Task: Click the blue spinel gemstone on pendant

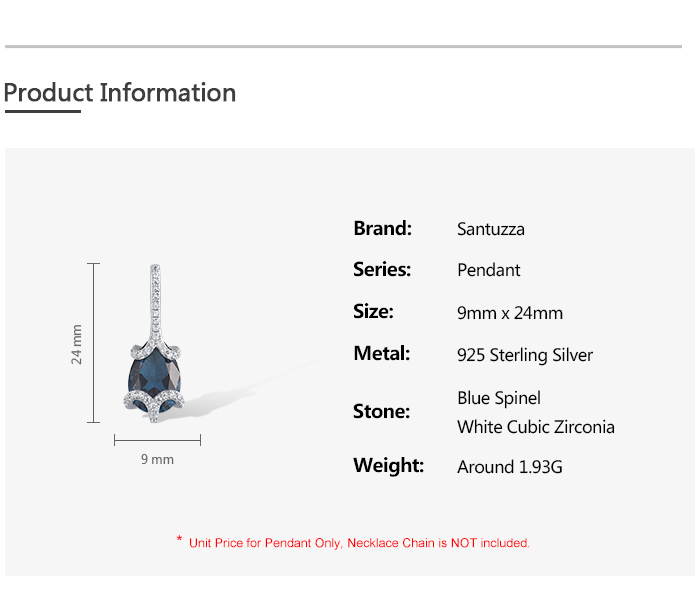Action: pyautogui.click(x=155, y=372)
